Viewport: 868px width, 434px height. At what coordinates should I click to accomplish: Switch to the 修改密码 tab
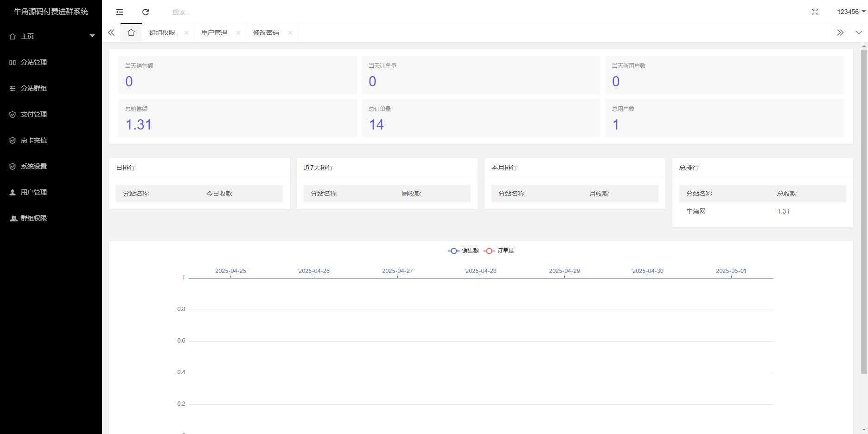pyautogui.click(x=266, y=32)
